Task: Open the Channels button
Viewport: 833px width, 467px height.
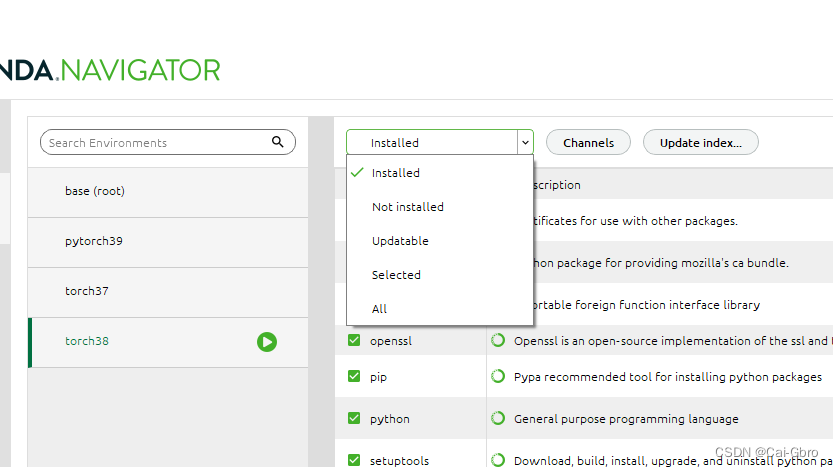Action: [588, 142]
